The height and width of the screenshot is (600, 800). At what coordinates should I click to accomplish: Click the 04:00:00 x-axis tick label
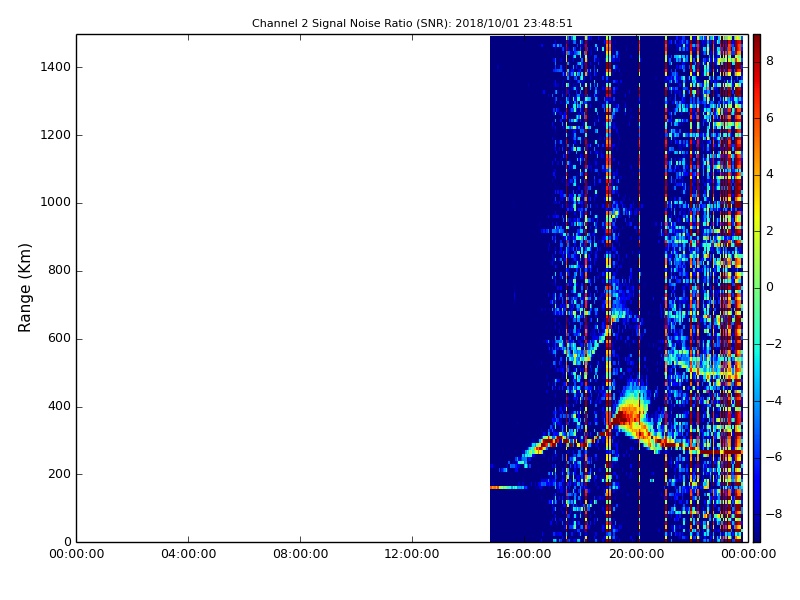point(188,554)
